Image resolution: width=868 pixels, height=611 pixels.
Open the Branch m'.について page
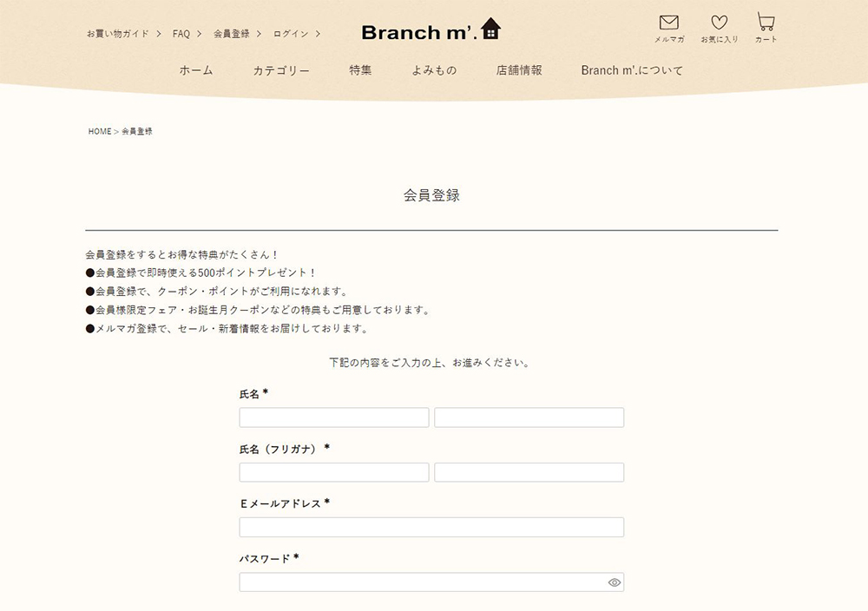[633, 71]
